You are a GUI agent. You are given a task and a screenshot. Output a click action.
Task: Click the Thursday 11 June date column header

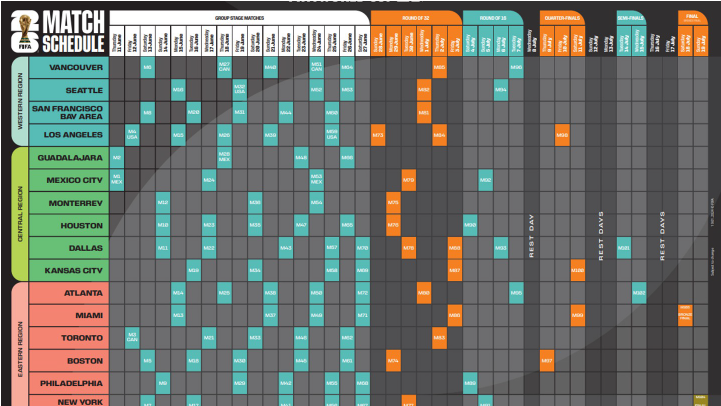[x=117, y=40]
